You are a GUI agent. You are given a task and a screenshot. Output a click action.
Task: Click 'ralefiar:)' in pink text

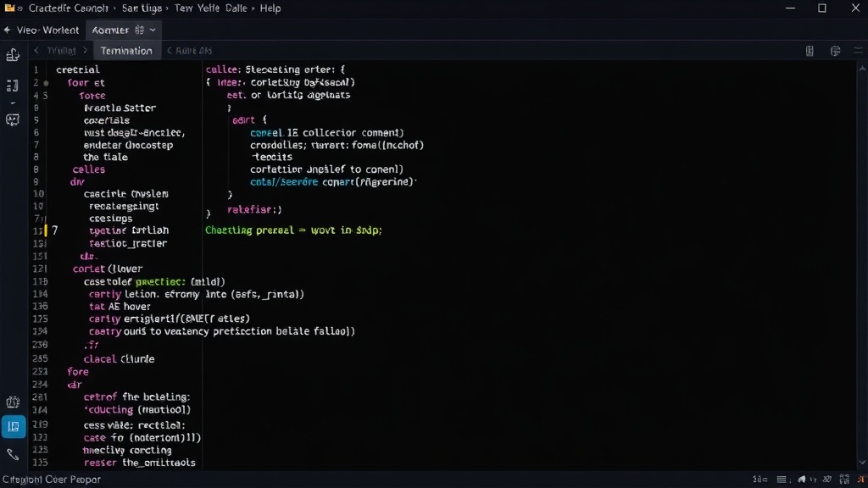254,210
